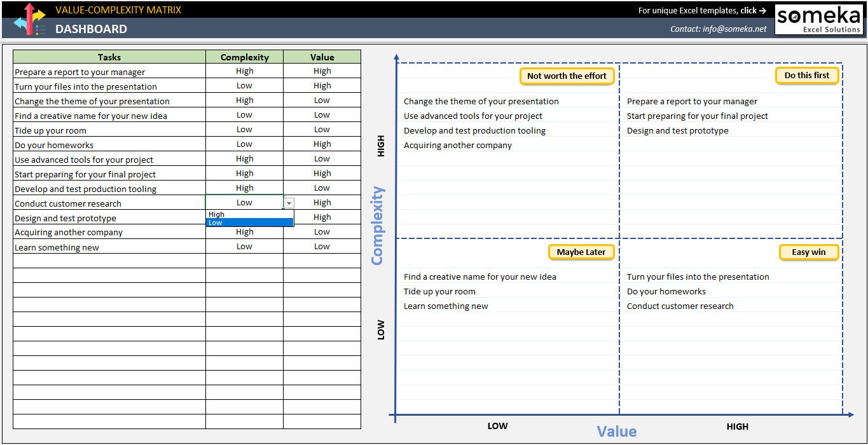The image size is (868, 445).
Task: Select value cell for Conduct customer research row
Action: click(x=322, y=203)
